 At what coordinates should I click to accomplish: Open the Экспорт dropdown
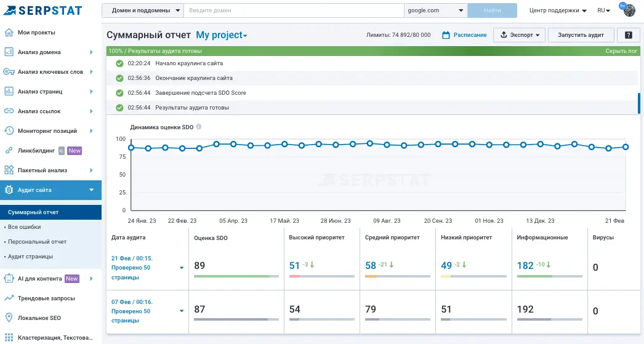pos(520,35)
